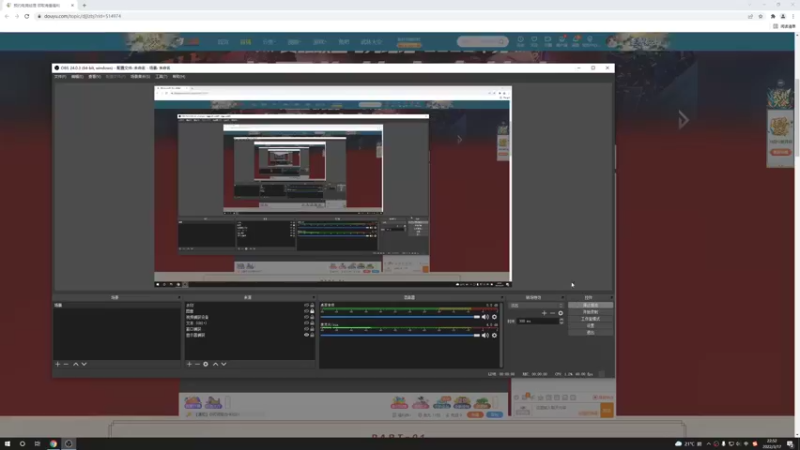Pop out the Scenes dock panel
The height and width of the screenshot is (450, 800).
pos(179,297)
